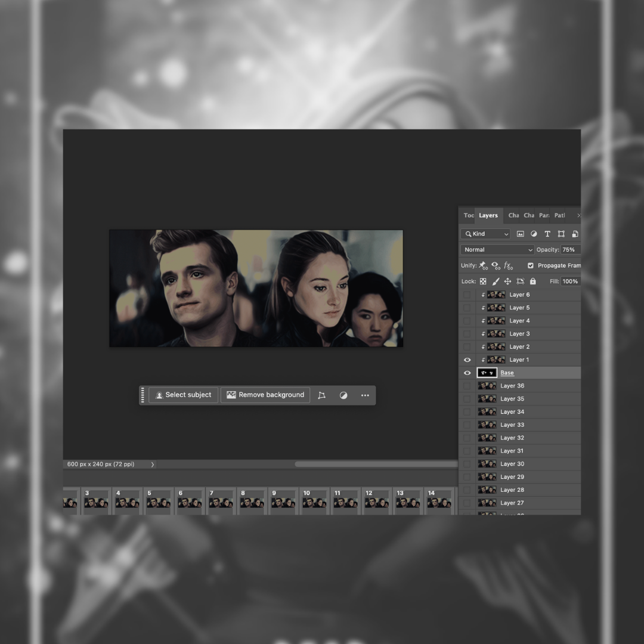Select the Layer 30 row
The height and width of the screenshot is (644, 644).
click(519, 464)
